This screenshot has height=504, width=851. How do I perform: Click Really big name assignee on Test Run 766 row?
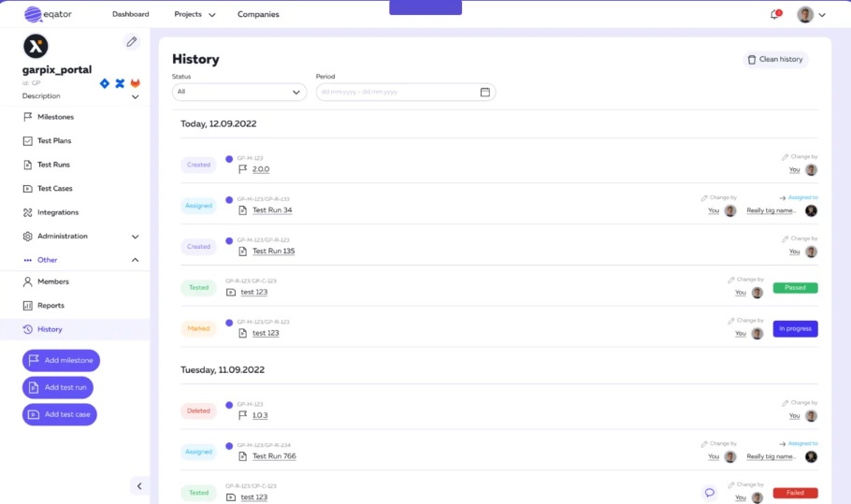[772, 457]
